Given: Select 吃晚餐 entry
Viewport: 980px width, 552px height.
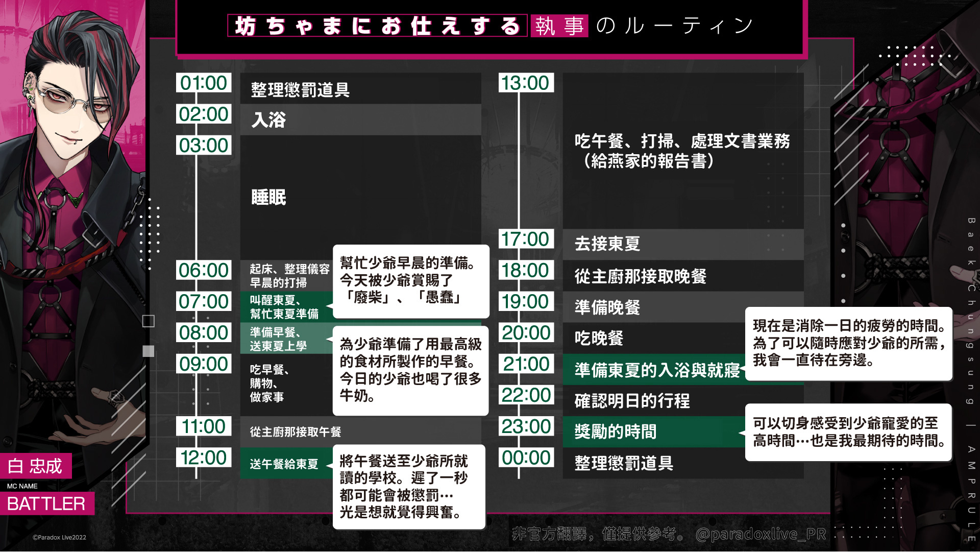Looking at the screenshot, I should click(x=654, y=338).
